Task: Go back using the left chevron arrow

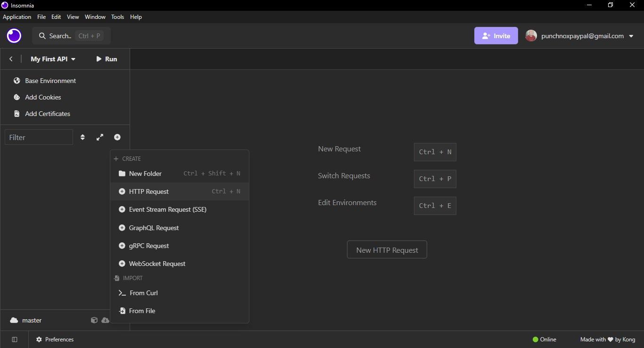Action: click(x=11, y=59)
